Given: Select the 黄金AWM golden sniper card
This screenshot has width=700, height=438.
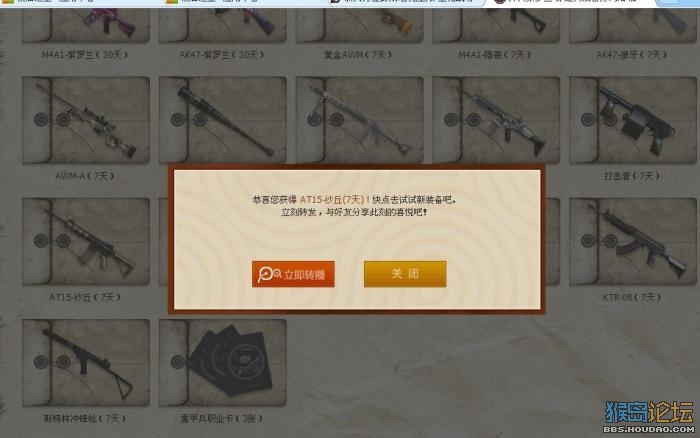Looking at the screenshot, I should pyautogui.click(x=359, y=25).
